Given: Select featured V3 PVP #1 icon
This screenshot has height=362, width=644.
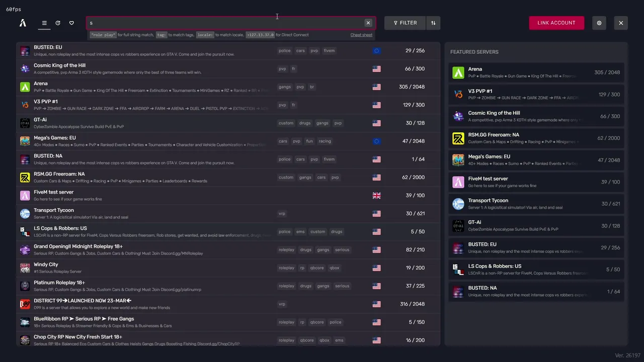Looking at the screenshot, I should tap(458, 95).
